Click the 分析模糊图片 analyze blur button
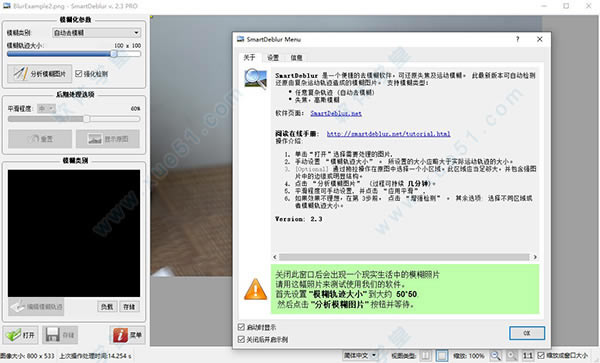This screenshot has height=363, width=600. [x=39, y=73]
